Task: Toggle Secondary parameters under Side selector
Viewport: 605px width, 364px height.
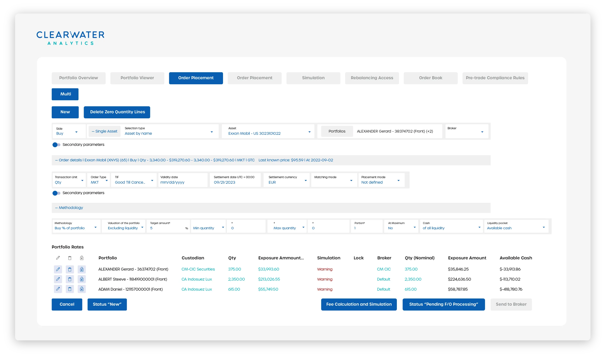Action: [56, 145]
